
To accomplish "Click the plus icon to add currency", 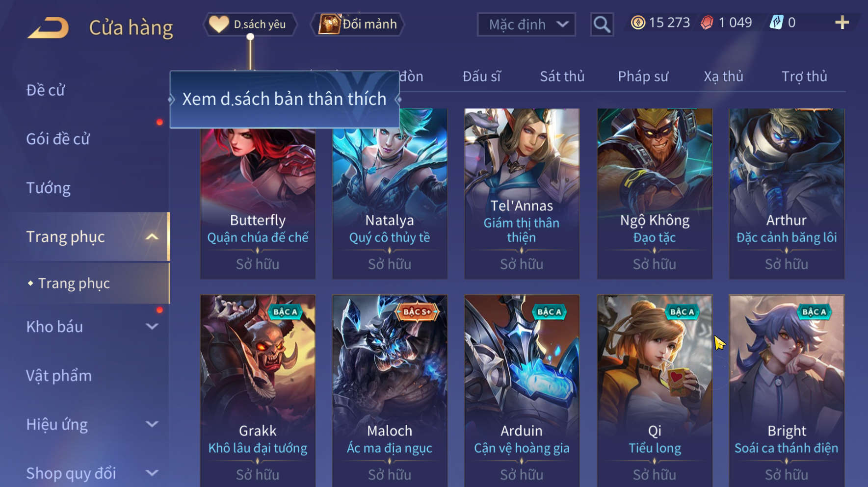I will (x=842, y=23).
